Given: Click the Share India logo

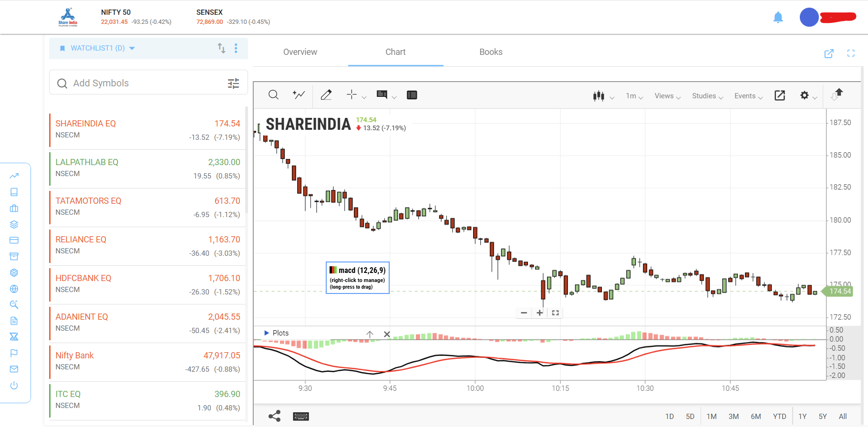Looking at the screenshot, I should pos(68,17).
